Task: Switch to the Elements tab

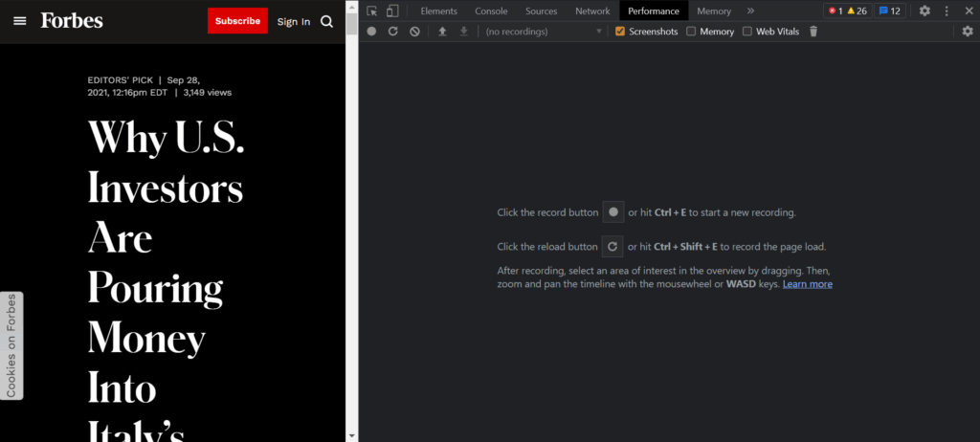Action: pos(438,11)
